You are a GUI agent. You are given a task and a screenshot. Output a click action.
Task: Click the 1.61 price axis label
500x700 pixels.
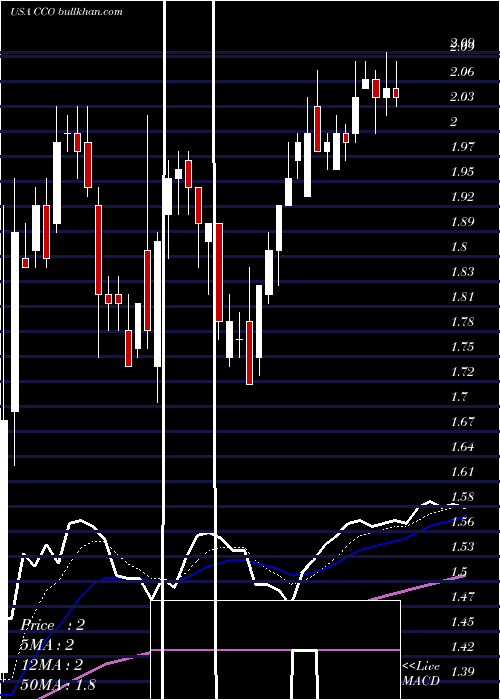pos(462,471)
